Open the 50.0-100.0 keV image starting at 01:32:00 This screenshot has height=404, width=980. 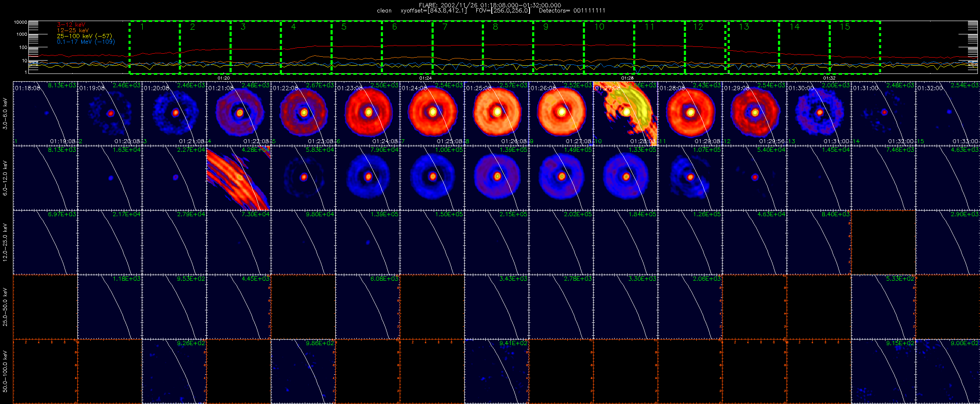pyautogui.click(x=948, y=371)
